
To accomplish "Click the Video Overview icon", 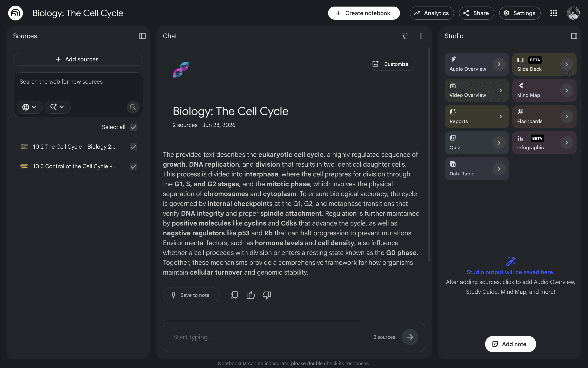I will [453, 85].
